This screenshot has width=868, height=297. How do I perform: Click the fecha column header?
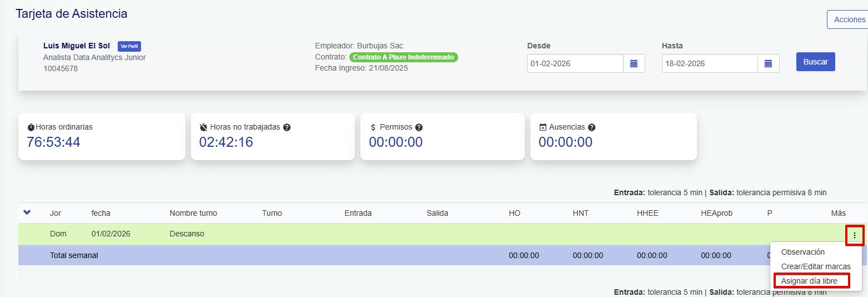[101, 213]
